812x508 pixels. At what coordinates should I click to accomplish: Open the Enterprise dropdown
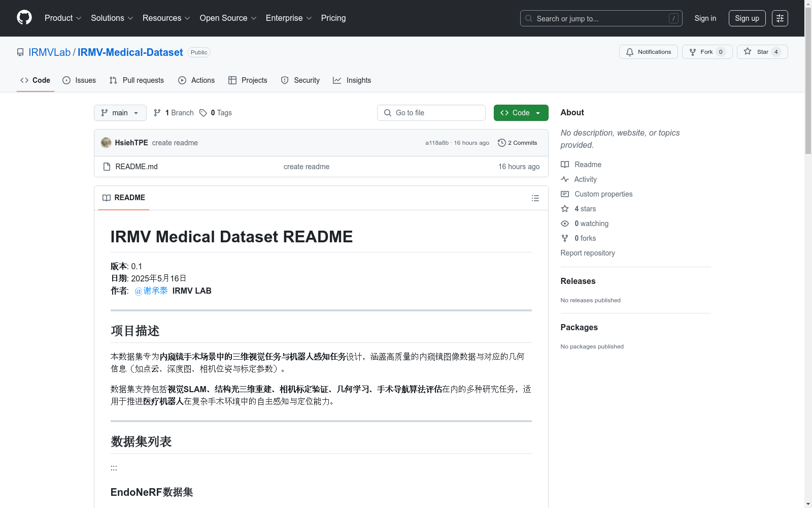coord(289,18)
